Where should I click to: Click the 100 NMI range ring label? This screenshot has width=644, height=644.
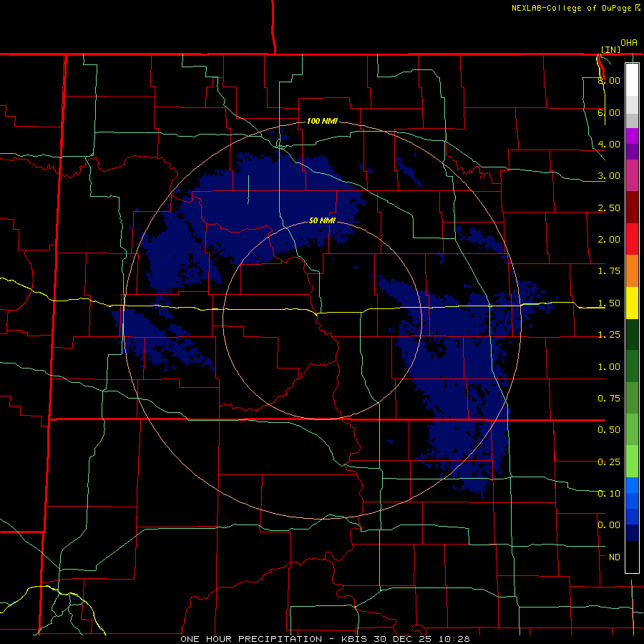(x=323, y=121)
